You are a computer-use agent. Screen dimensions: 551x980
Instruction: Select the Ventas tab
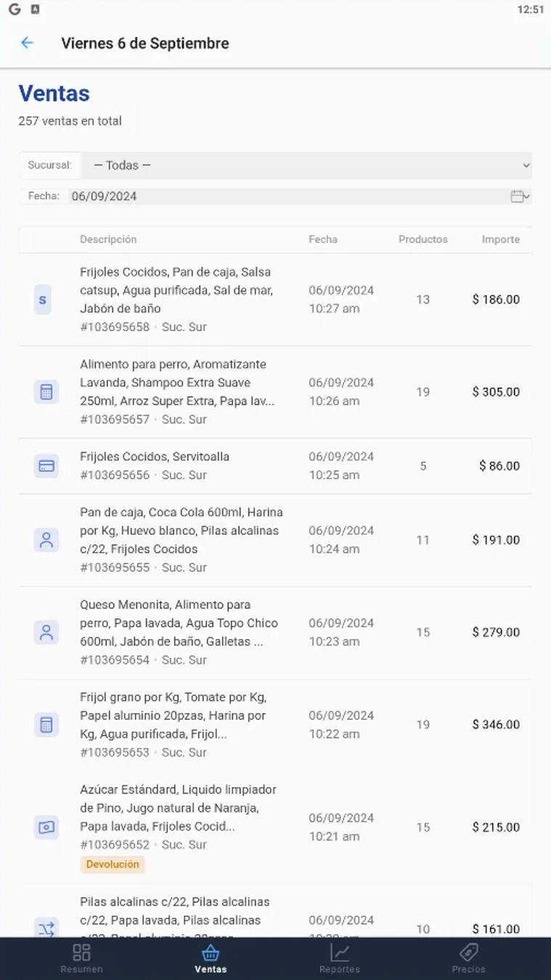(x=211, y=957)
